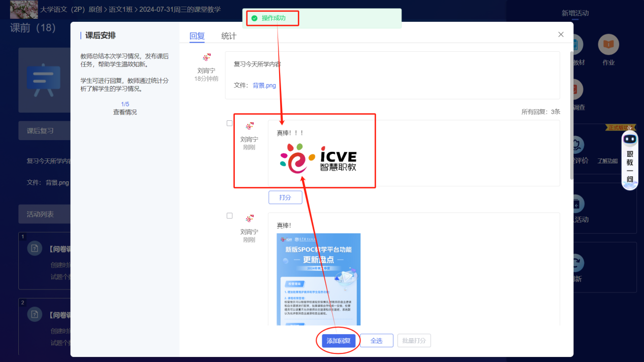Open the 背景.png file link

[x=264, y=85]
